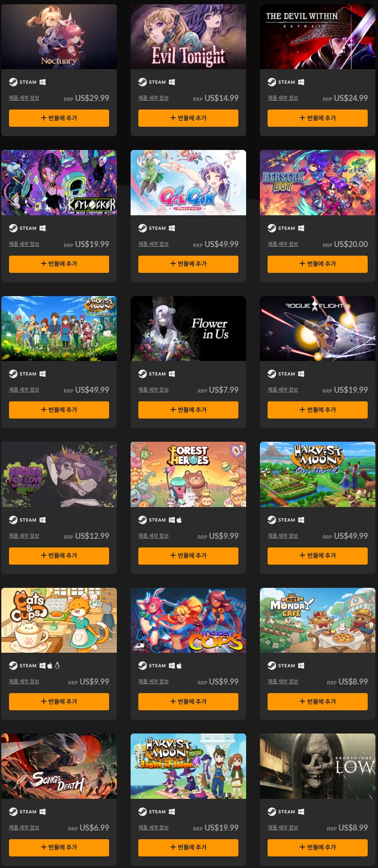The width and height of the screenshot is (378, 868).
Task: Click the Apple icon under Maiden Cops
Action: [x=179, y=666]
